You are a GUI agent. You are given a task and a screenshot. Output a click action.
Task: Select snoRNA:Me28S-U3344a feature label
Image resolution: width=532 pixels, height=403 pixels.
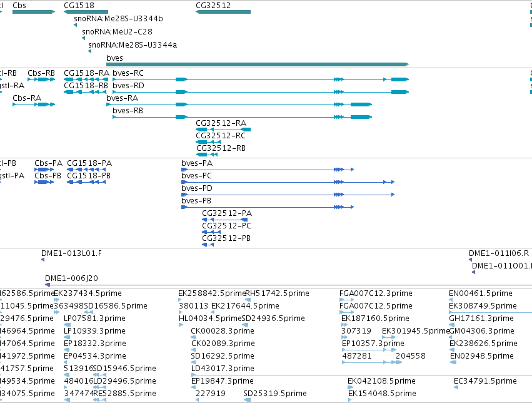(133, 45)
